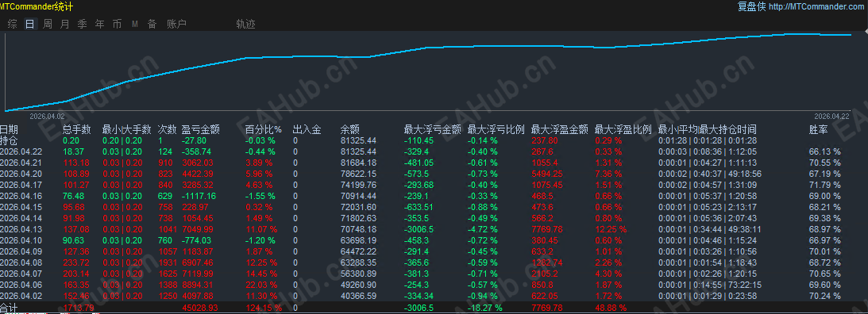The width and height of the screenshot is (868, 314).
Task: Click the trade count 1931
Action: click(x=168, y=262)
